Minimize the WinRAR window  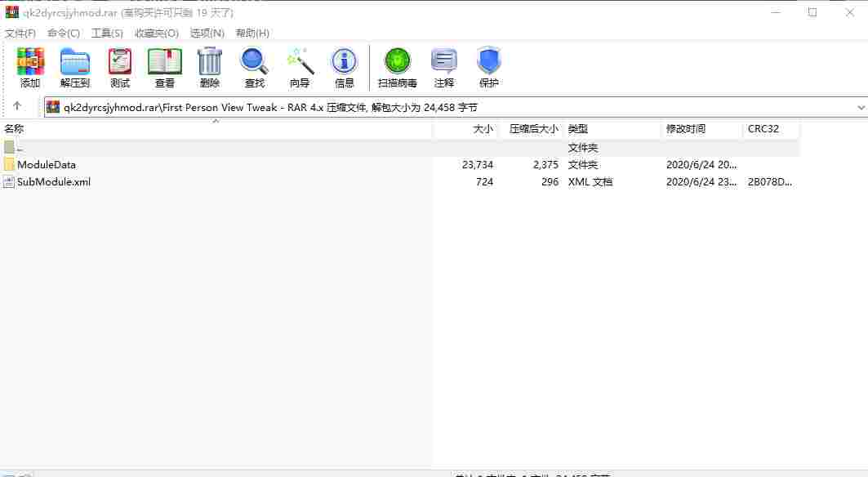point(776,12)
